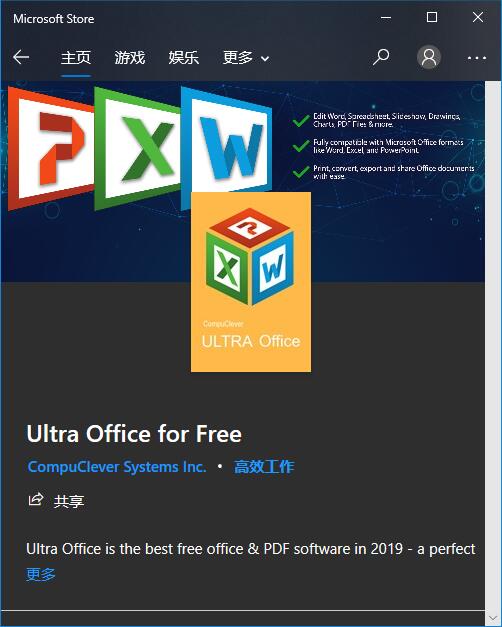502x627 pixels.
Task: Open the three-dot more options menu
Action: (477, 58)
